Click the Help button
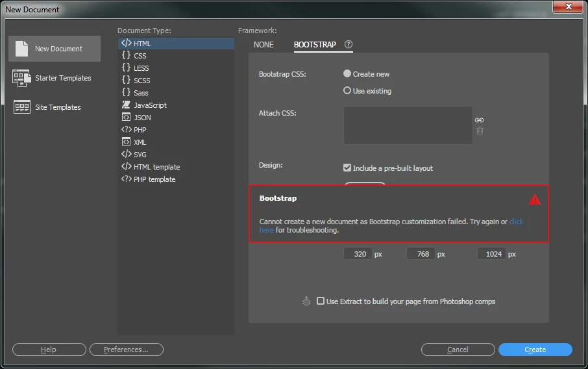 click(x=49, y=350)
